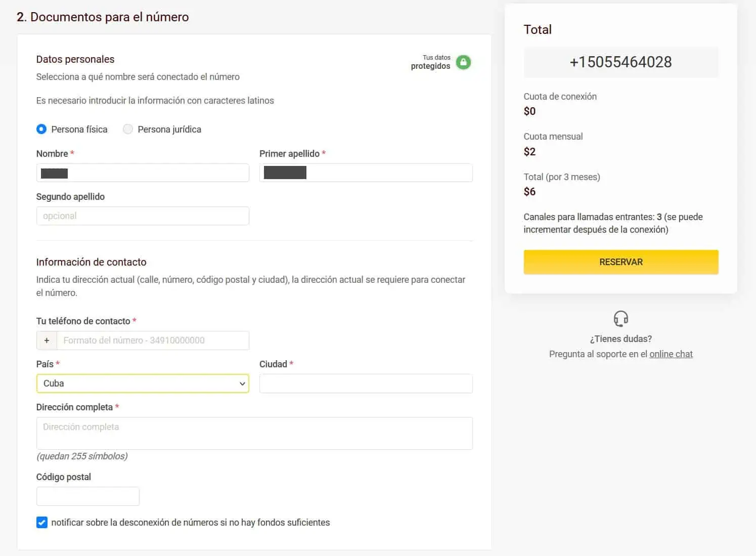Click the "Tus datos protegidos" text
Screen dimensions: 756x556
[430, 62]
